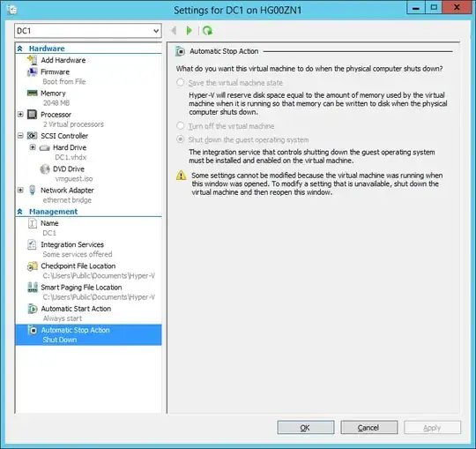Click the Processor icon
The image size is (476, 449).
(33, 115)
